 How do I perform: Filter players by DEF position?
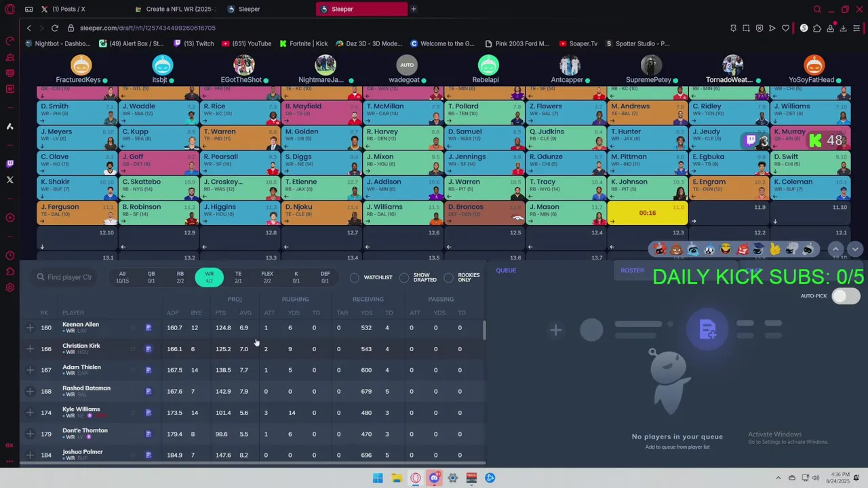point(325,277)
